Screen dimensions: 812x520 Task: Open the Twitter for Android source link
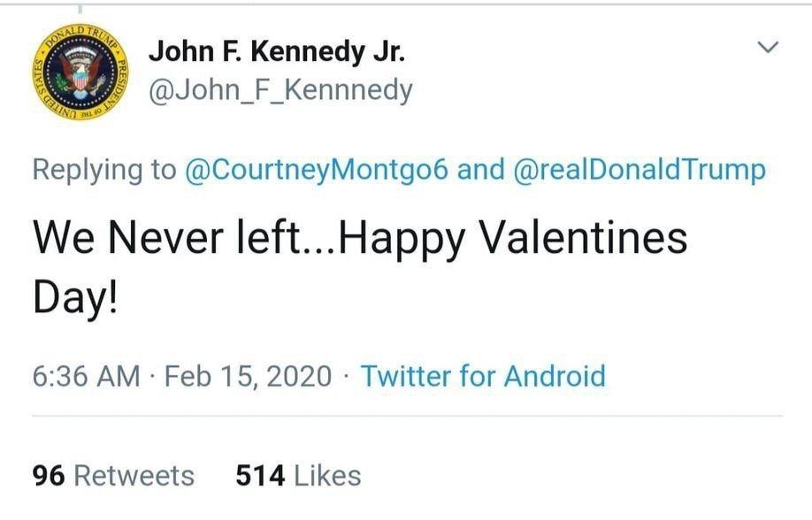pos(483,376)
